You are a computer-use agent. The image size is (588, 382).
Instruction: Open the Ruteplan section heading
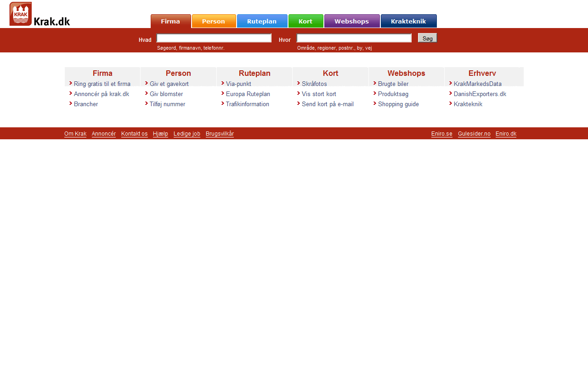[254, 73]
